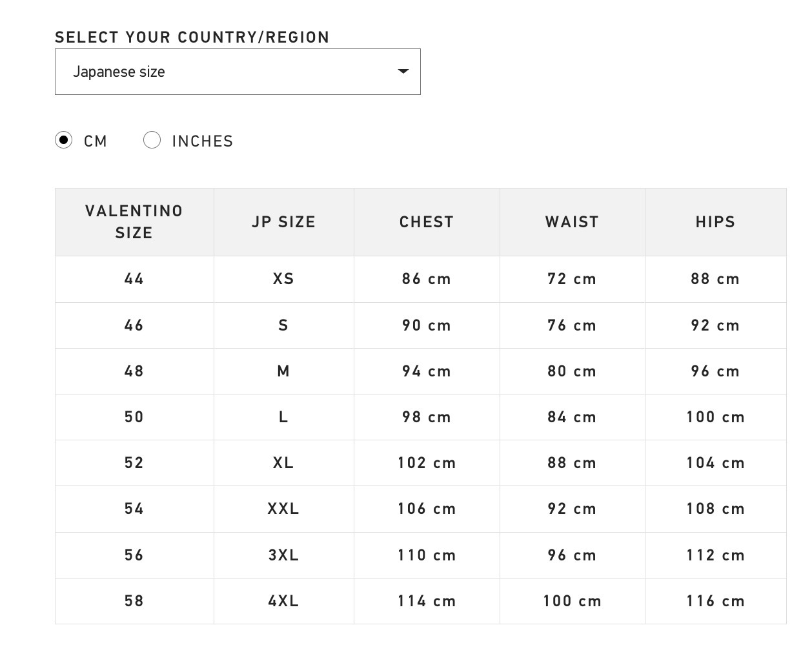Click the HIPS column header
812x665 pixels.
pos(716,222)
